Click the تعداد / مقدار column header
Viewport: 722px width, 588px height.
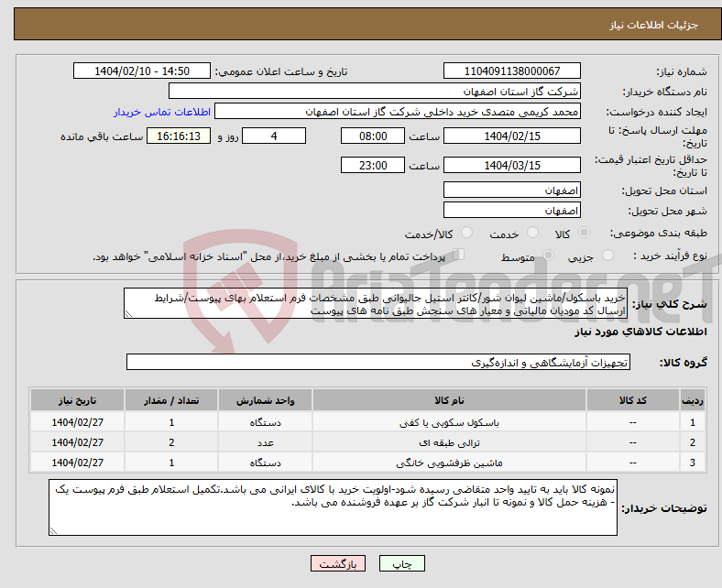point(171,400)
